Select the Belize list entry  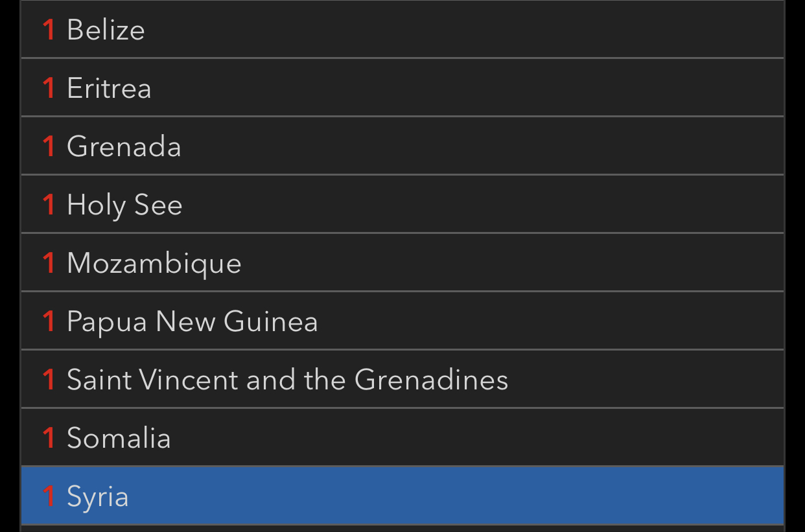click(106, 30)
